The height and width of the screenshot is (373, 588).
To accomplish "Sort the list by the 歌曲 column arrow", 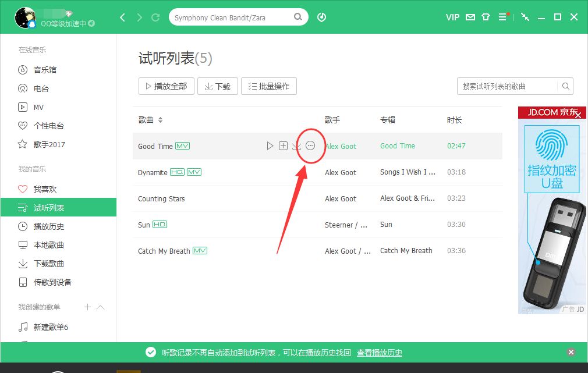I will point(160,120).
